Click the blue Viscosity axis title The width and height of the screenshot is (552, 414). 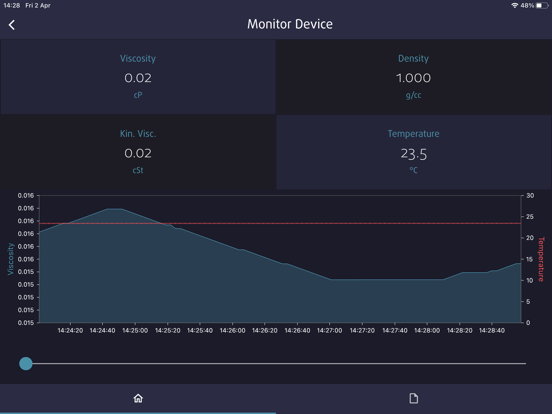point(11,259)
